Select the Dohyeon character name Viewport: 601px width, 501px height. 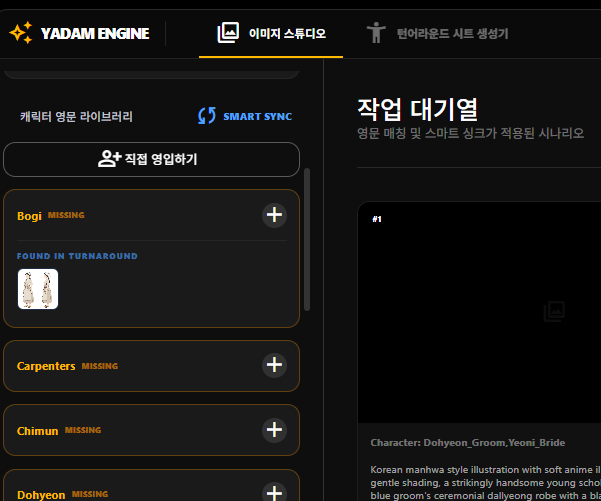click(x=41, y=495)
